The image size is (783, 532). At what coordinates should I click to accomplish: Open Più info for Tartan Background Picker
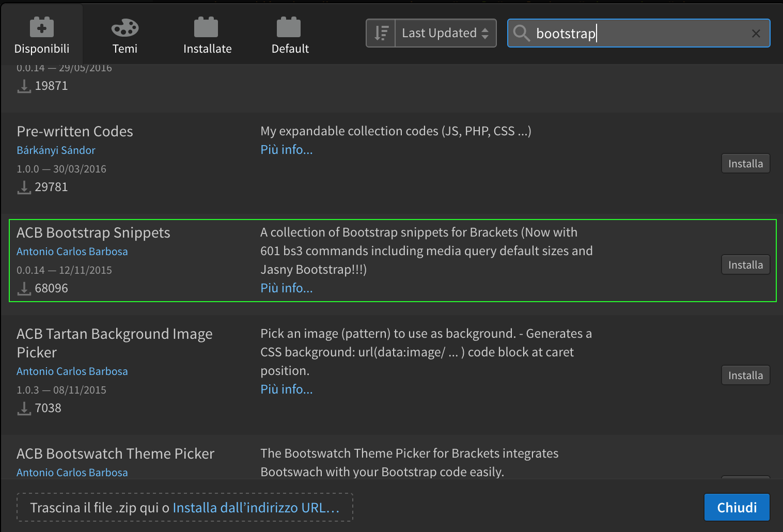[x=286, y=389]
